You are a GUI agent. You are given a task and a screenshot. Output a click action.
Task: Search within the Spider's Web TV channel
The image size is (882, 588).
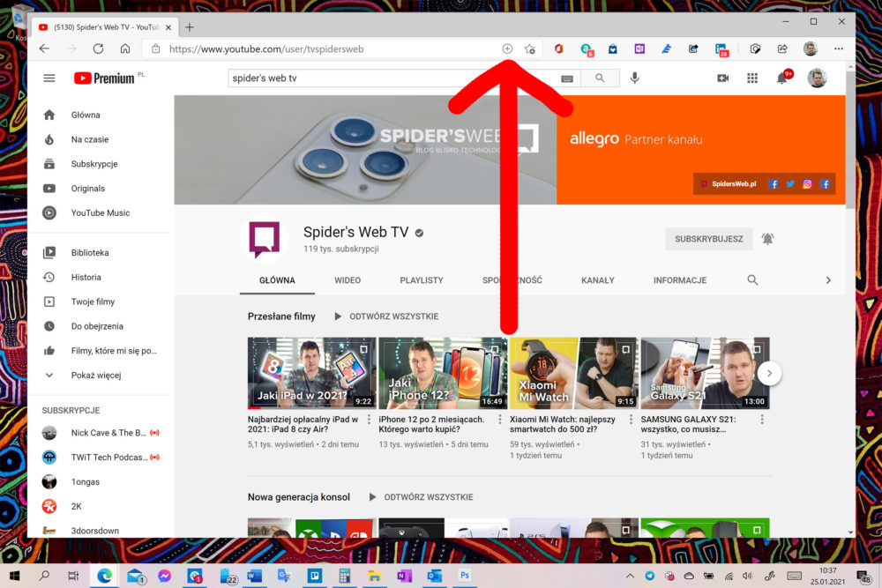(x=752, y=280)
